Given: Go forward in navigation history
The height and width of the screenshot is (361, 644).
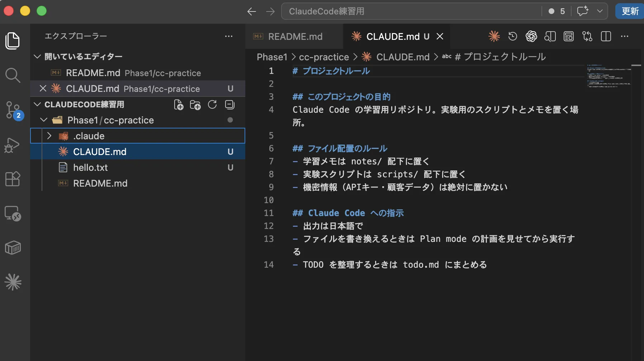Looking at the screenshot, I should tap(270, 11).
